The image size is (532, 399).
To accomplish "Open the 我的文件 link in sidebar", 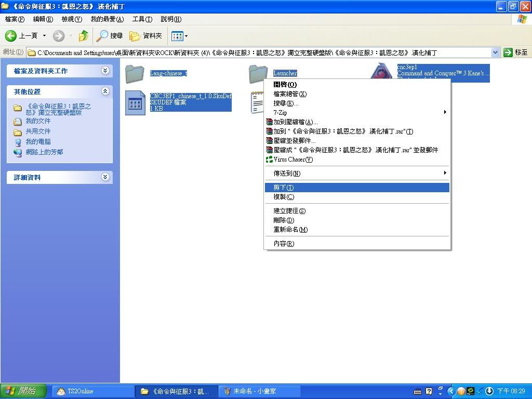I will pyautogui.click(x=38, y=121).
